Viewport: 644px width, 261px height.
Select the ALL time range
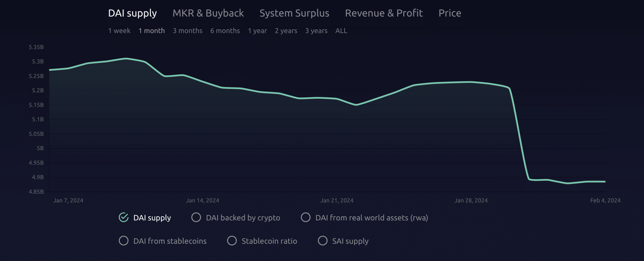[341, 31]
